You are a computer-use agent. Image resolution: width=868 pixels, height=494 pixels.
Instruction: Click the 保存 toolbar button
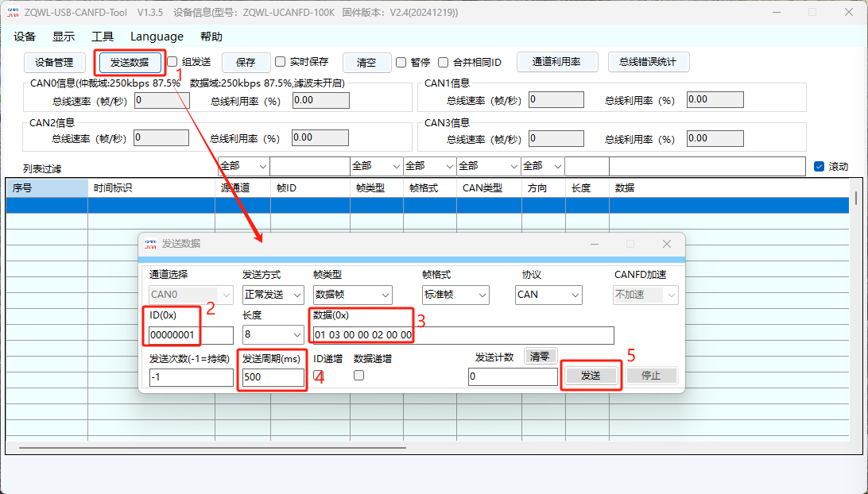click(246, 62)
